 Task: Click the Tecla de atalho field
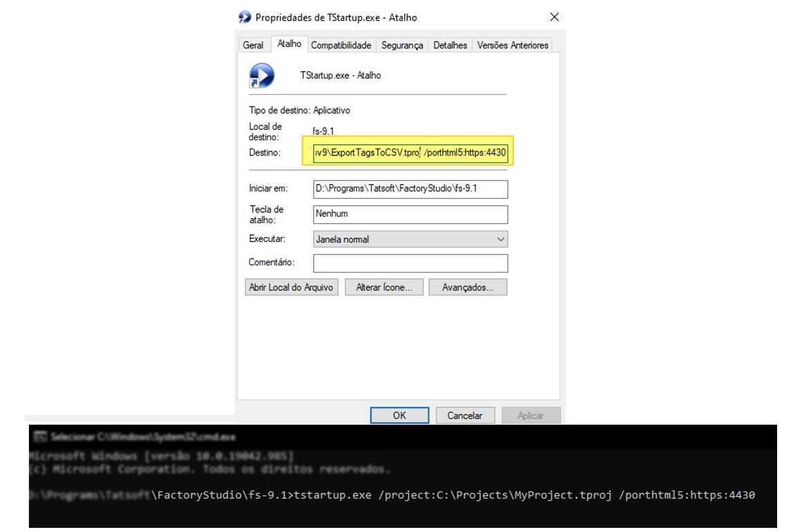pyautogui.click(x=410, y=214)
